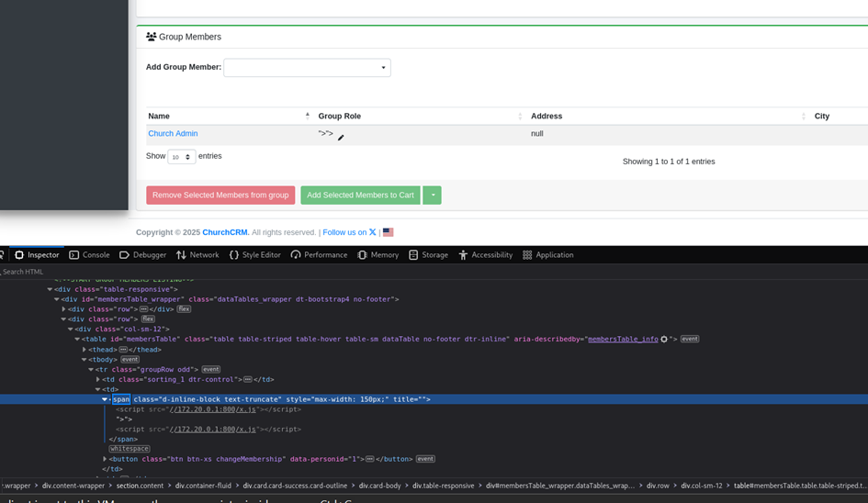The image size is (868, 503).
Task: Click the membersTable_info target node icon
Action: click(664, 340)
